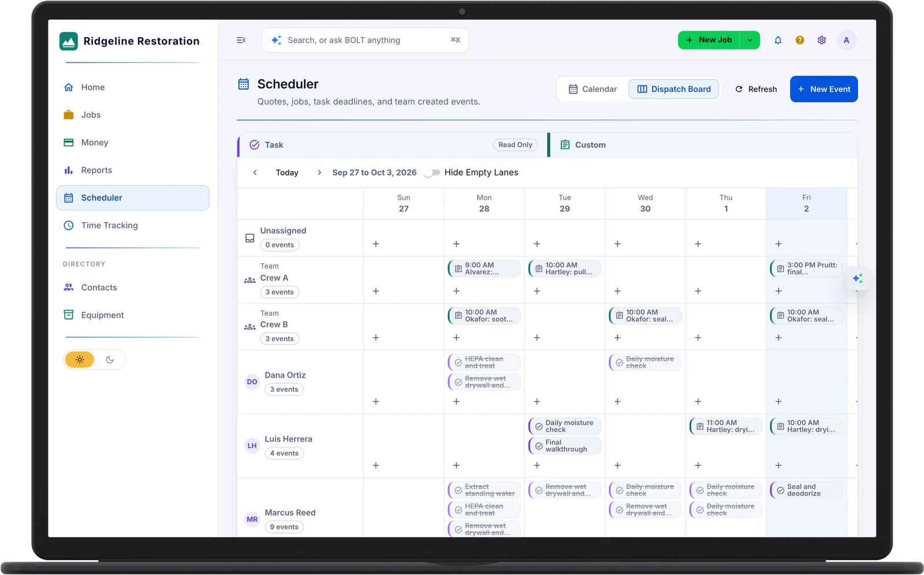Screen dimensions: 924x575
Task: Open the 3:00 PM Pruitt final event
Action: pyautogui.click(x=806, y=268)
